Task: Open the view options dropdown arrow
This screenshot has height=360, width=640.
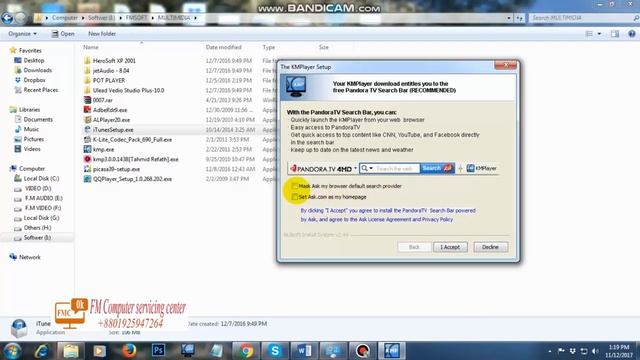Action: (x=599, y=34)
